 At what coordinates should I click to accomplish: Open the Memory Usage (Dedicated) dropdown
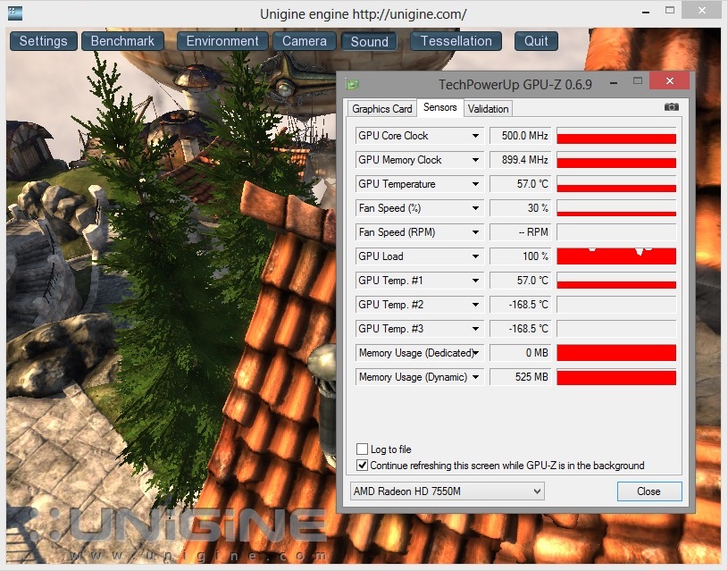point(475,353)
